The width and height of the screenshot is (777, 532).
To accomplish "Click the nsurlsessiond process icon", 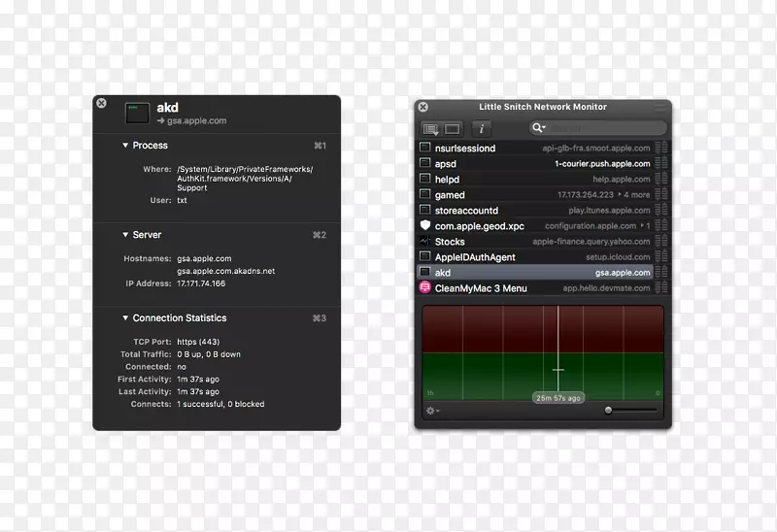I will (x=424, y=148).
